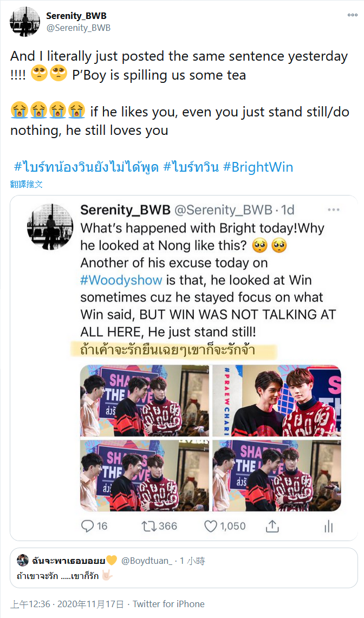Open the bottom-right event photo
The width and height of the screenshot is (364, 618).
tap(277, 476)
